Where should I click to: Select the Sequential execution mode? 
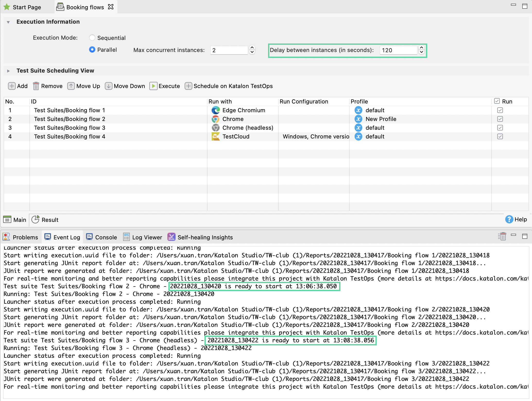(92, 38)
